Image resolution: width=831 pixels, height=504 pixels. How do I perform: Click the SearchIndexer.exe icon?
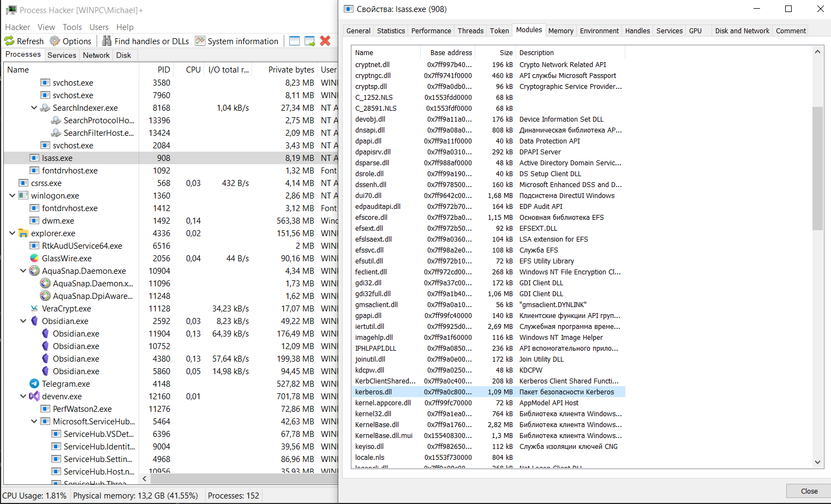(45, 107)
